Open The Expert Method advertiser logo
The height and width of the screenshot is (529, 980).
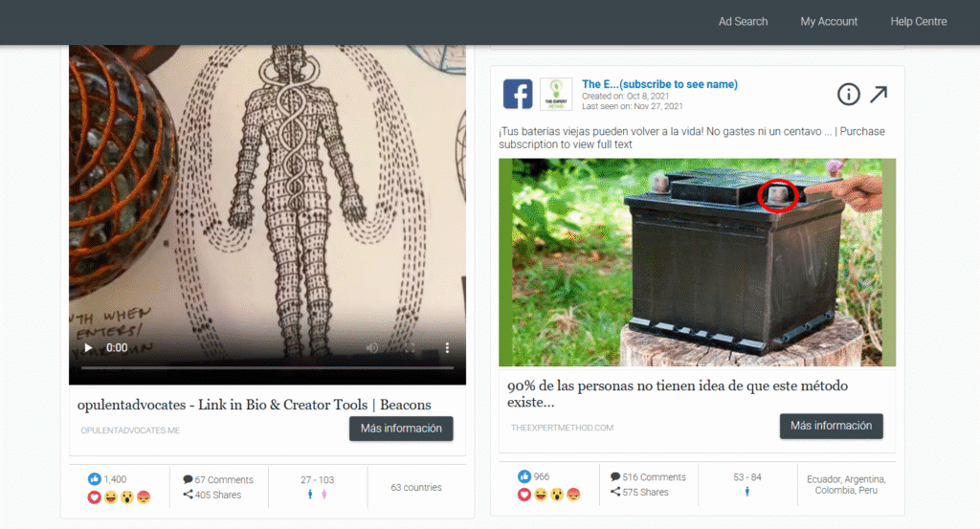pos(556,95)
